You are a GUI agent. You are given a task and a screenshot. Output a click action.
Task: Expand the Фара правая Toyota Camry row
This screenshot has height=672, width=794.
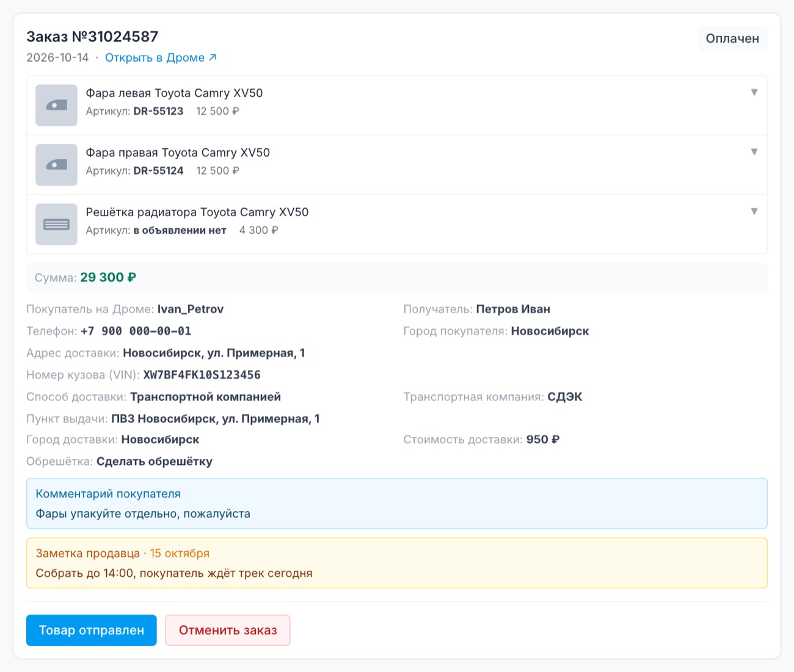[754, 152]
